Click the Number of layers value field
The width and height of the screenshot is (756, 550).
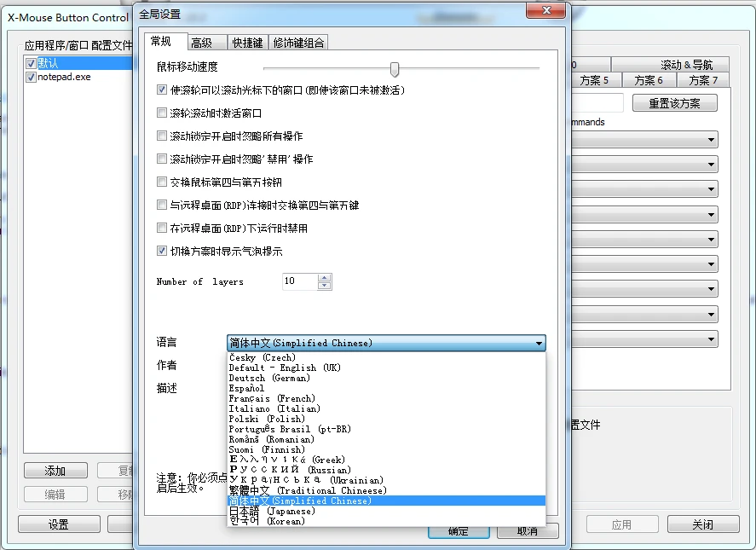(300, 281)
